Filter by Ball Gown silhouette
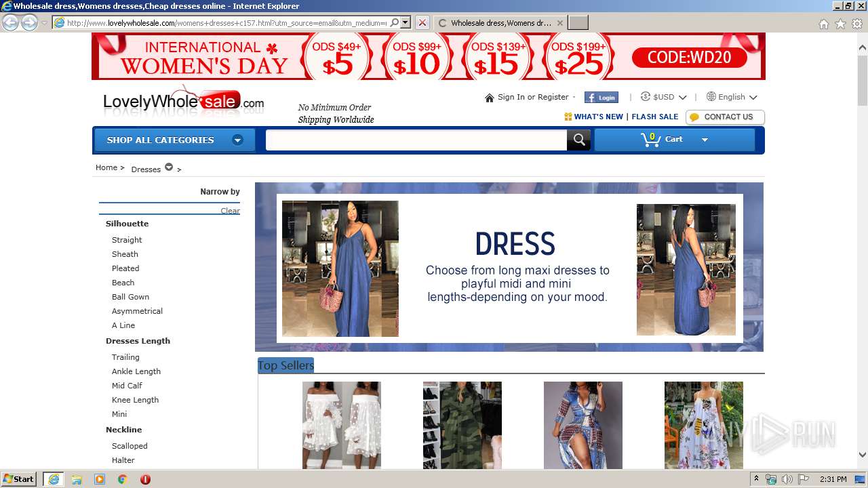The width and height of the screenshot is (868, 488). click(130, 297)
